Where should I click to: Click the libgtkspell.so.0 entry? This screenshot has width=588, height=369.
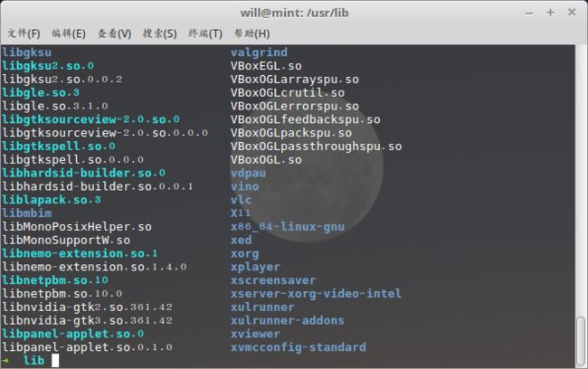59,147
